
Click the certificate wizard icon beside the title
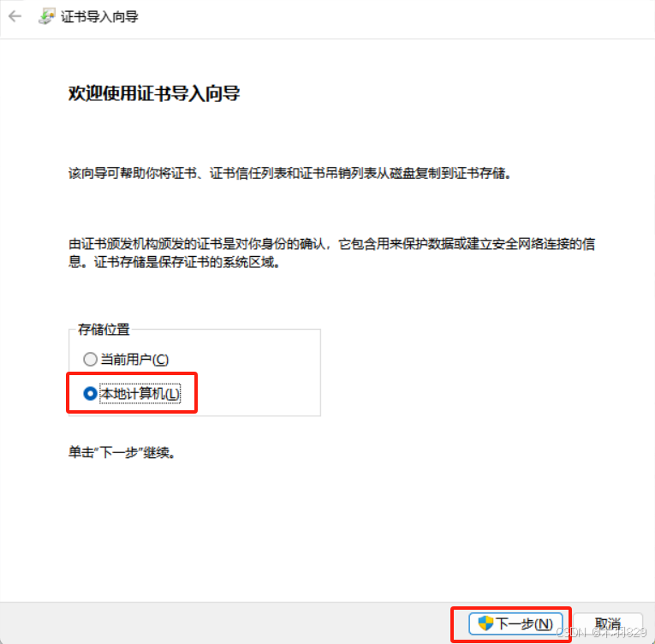pos(47,17)
